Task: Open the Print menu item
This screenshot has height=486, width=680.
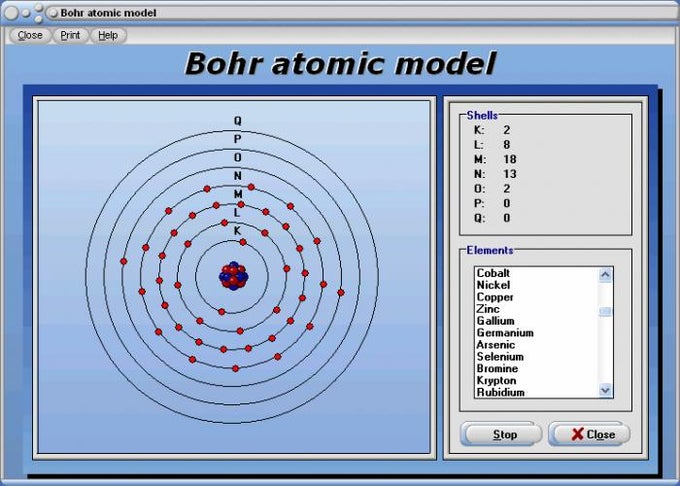Action: click(70, 36)
